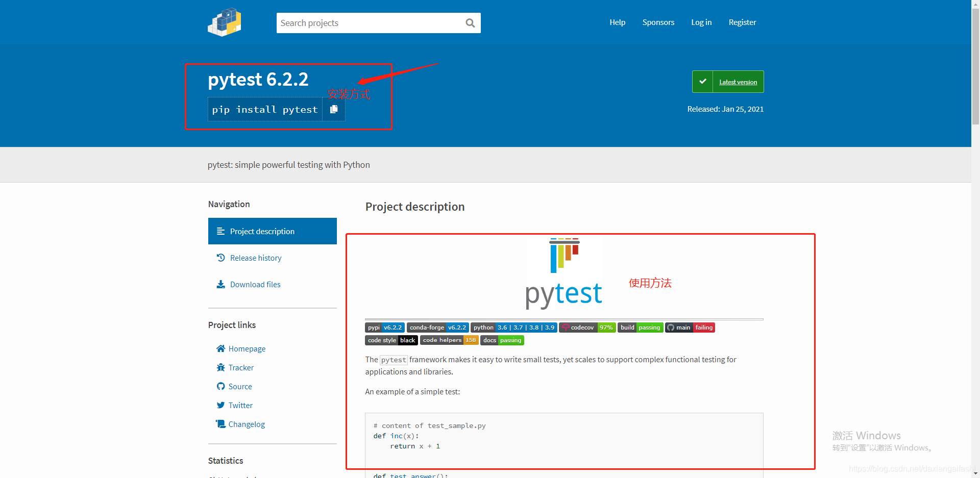980x478 pixels.
Task: Open the Register page
Action: [x=742, y=22]
